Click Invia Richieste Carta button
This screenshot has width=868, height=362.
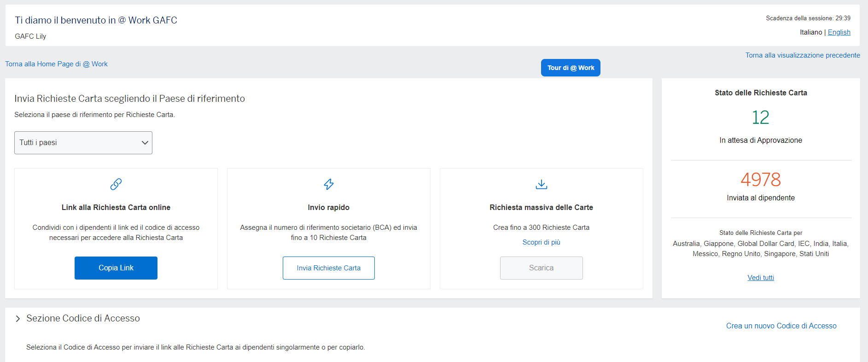pyautogui.click(x=329, y=268)
